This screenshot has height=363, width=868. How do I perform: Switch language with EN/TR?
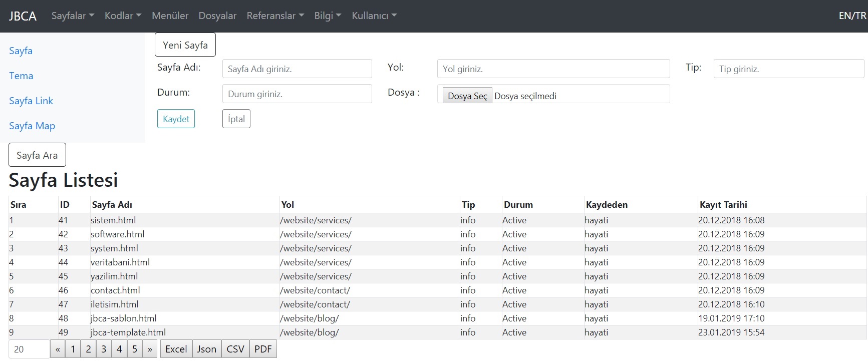[852, 16]
